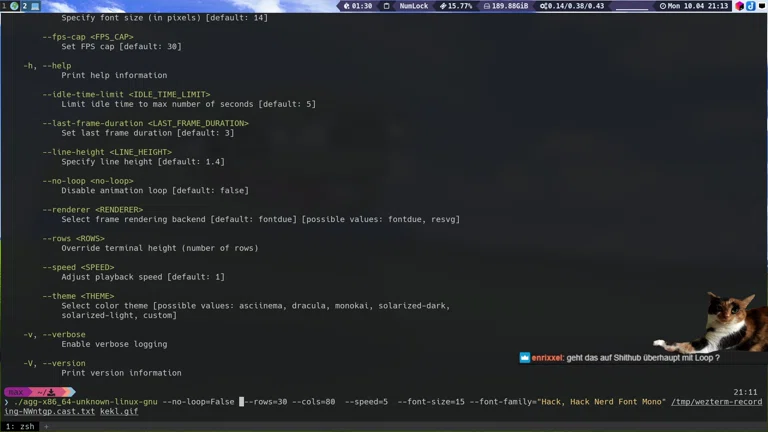Place the cursor at --no-loop=False in the command
Viewport: 768px width, 432px height.
click(198, 402)
